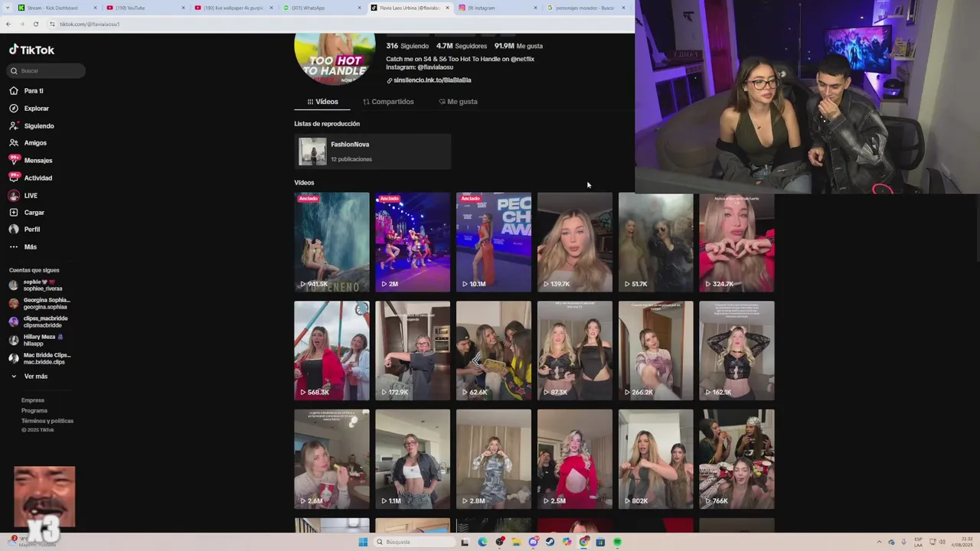
Task: Switch to the (301) WhatsApp tab
Action: [322, 8]
